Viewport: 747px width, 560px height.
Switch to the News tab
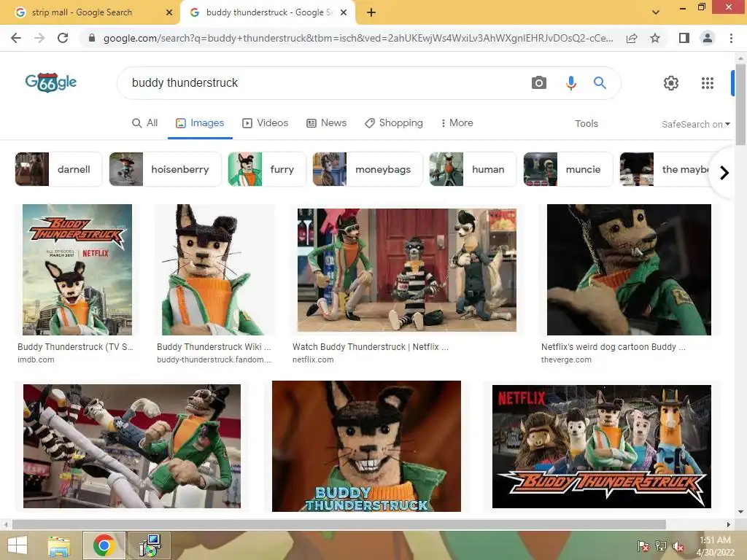coord(326,122)
